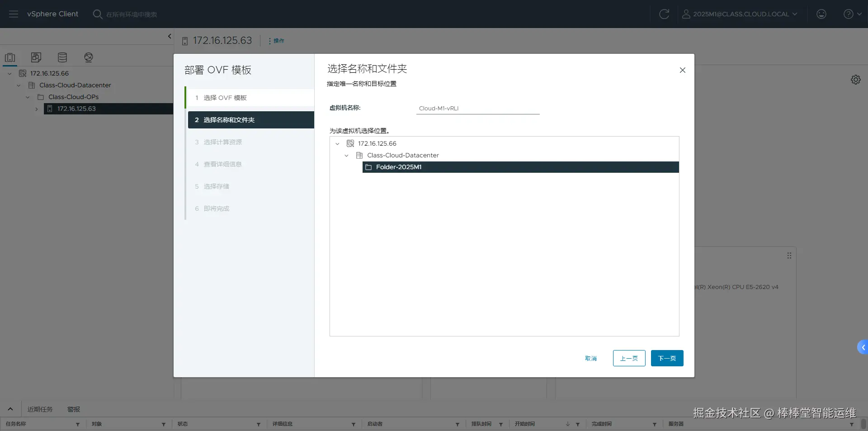Sort tasks by 完成时间 header

click(x=602, y=424)
